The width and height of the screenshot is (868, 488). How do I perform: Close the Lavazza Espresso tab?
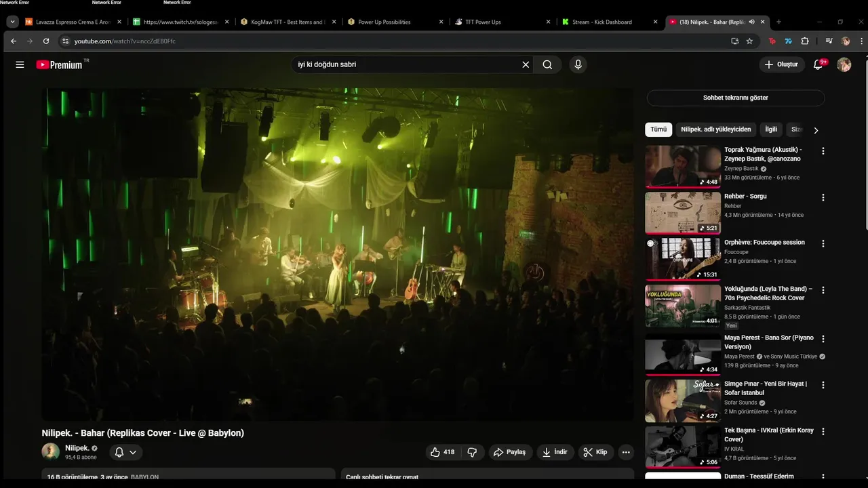point(119,22)
